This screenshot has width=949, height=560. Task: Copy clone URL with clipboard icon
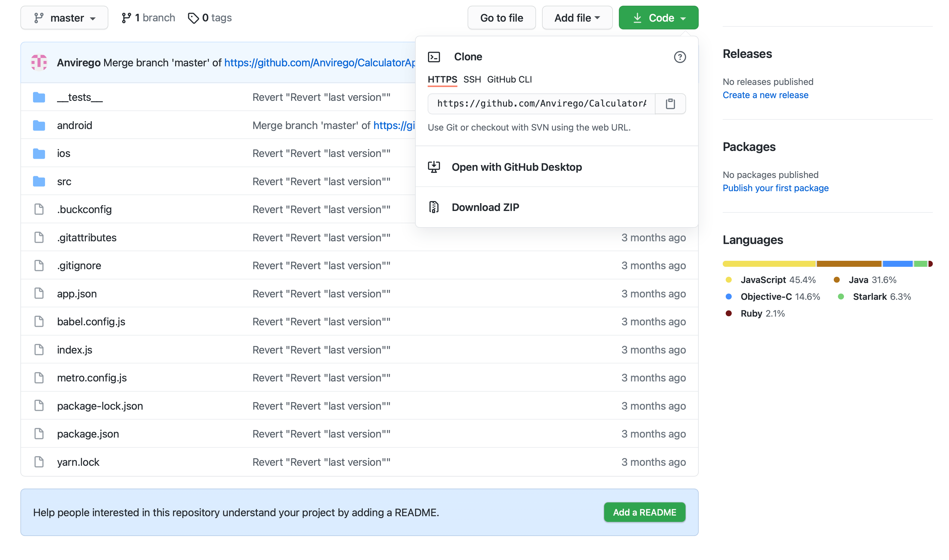point(670,104)
